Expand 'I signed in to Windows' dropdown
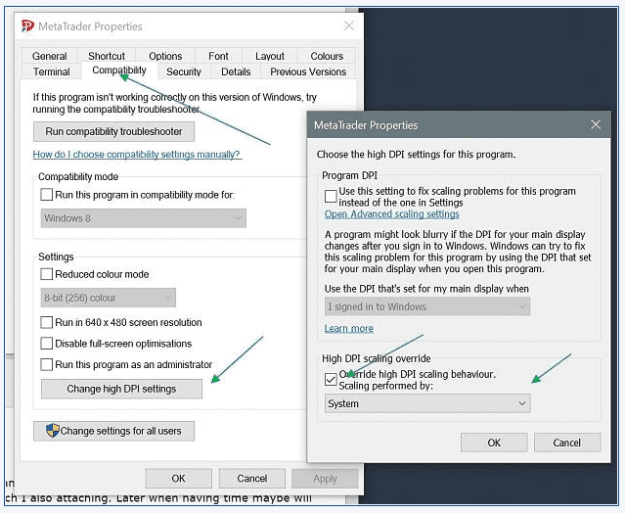The image size is (625, 513). pos(427,307)
